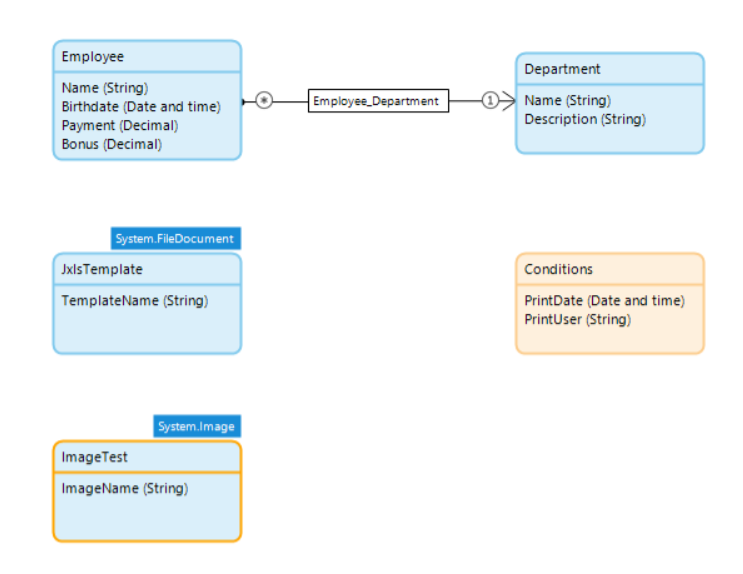Select the JxlsTemplate entity title
743x574 pixels.
pos(102,269)
